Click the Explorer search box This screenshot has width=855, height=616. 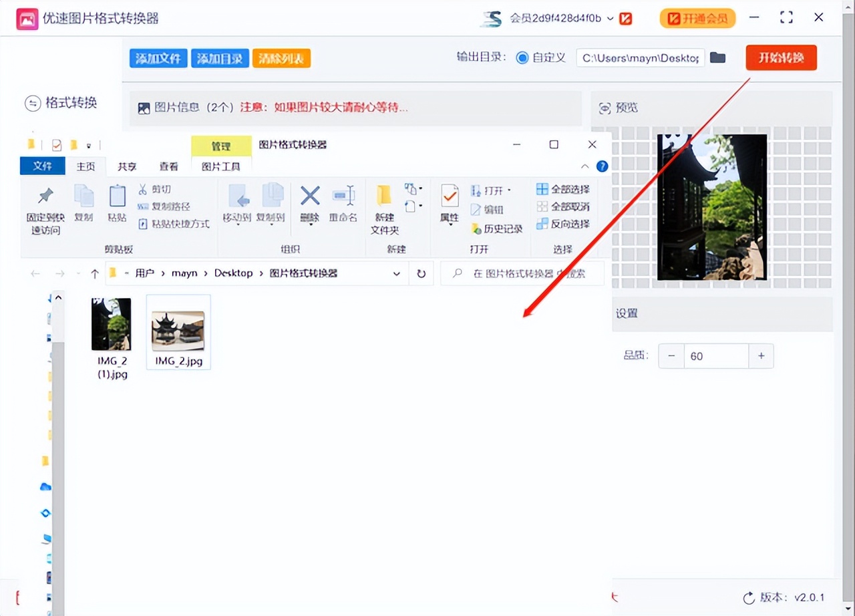pos(522,273)
